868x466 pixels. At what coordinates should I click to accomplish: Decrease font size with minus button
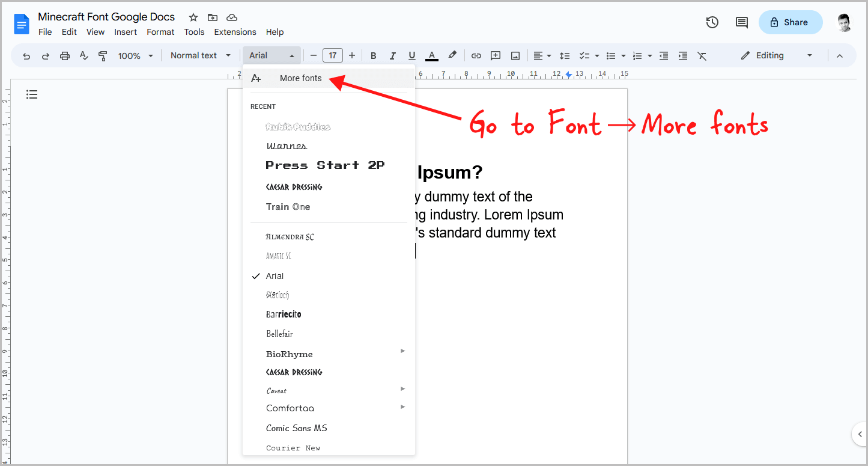click(x=314, y=56)
